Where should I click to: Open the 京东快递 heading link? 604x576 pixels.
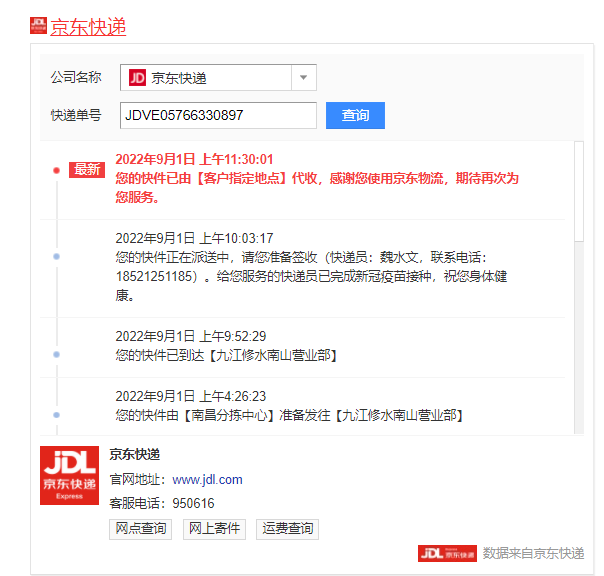click(x=88, y=27)
